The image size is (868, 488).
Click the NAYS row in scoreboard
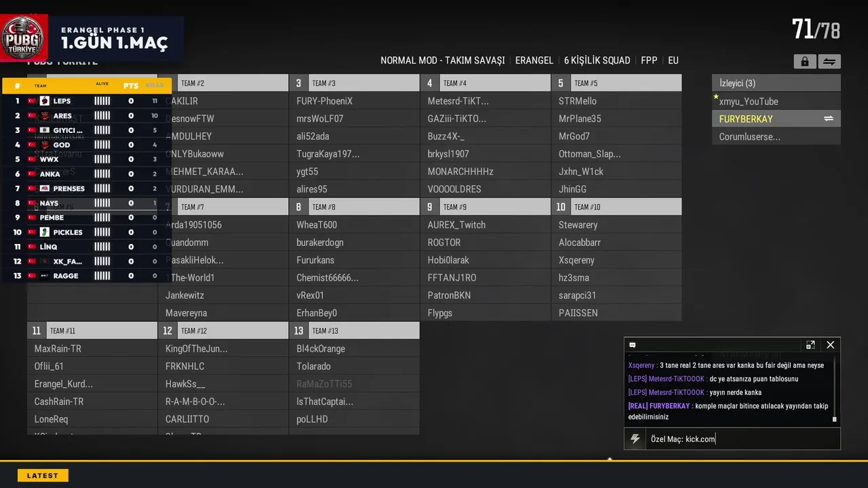point(87,203)
